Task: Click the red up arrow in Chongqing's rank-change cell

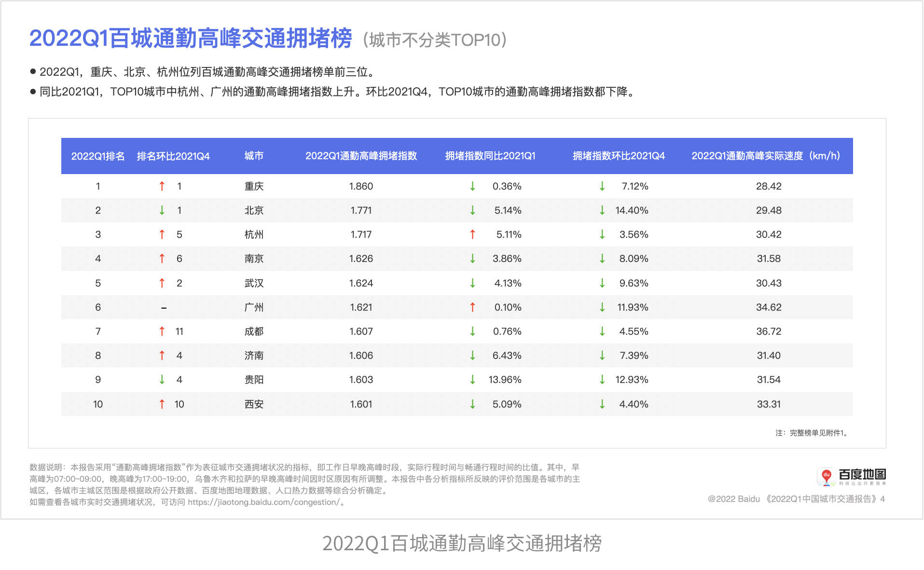Action: (x=162, y=186)
